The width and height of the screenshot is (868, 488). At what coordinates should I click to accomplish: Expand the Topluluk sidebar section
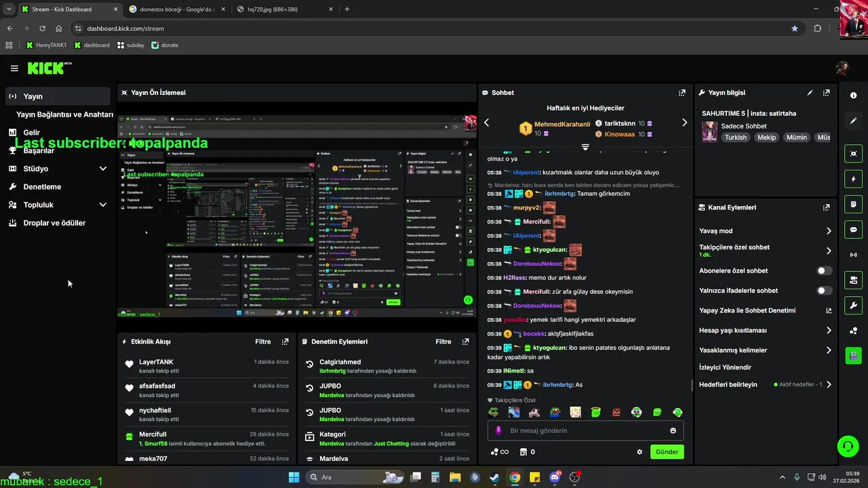coord(103,205)
